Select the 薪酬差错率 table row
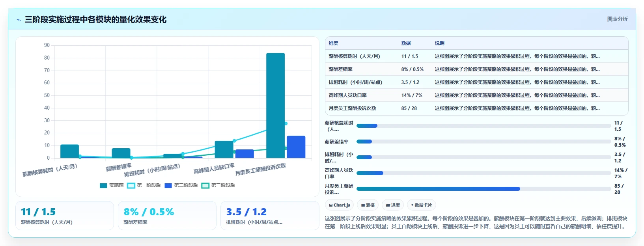Screen dimensions: 644x246 [x=476, y=69]
